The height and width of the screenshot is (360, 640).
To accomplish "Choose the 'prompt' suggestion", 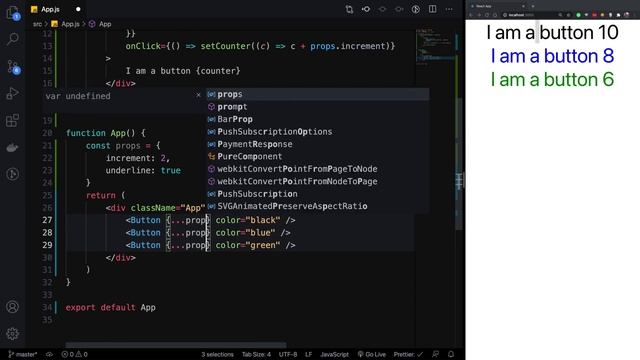I will click(x=318, y=107).
